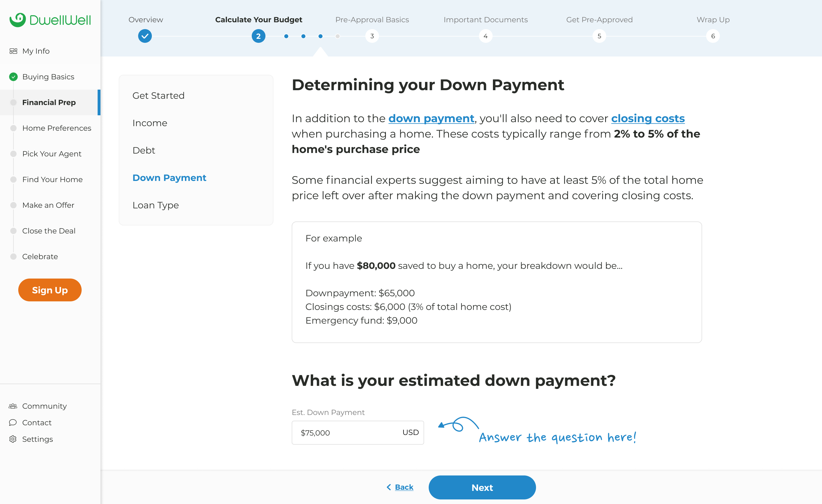Switch to the Income section

(150, 123)
